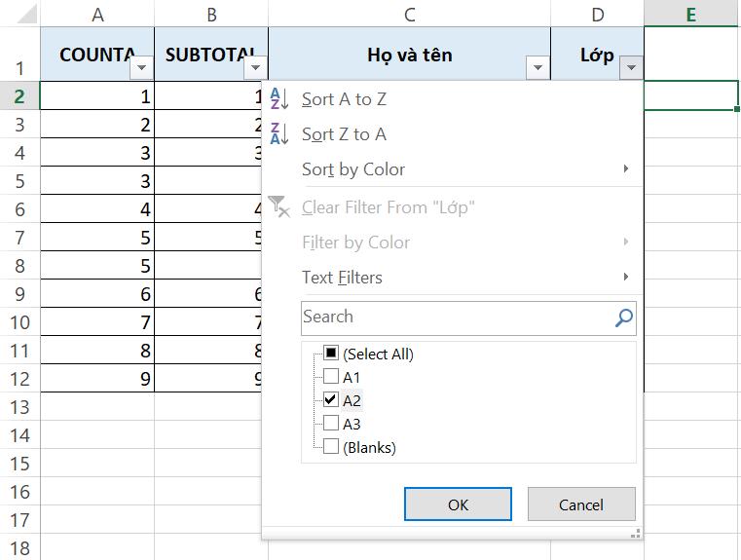The width and height of the screenshot is (741, 560).
Task: Choose Sort A to Z
Action: tap(452, 99)
